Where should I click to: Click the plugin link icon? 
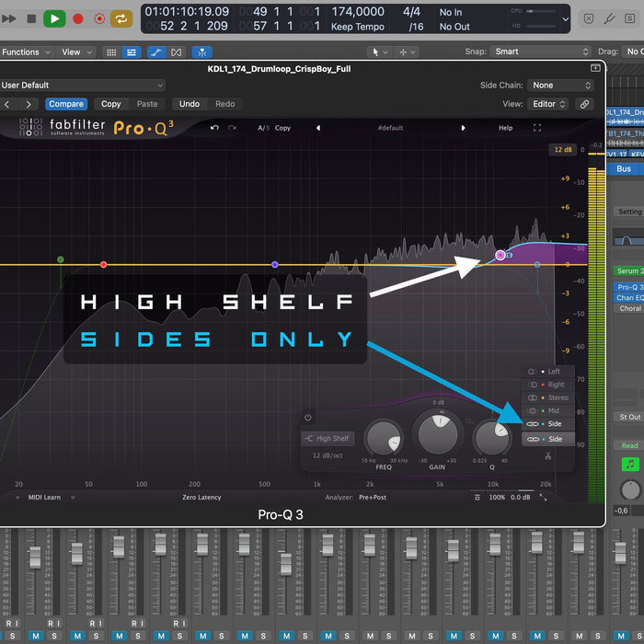tap(584, 104)
